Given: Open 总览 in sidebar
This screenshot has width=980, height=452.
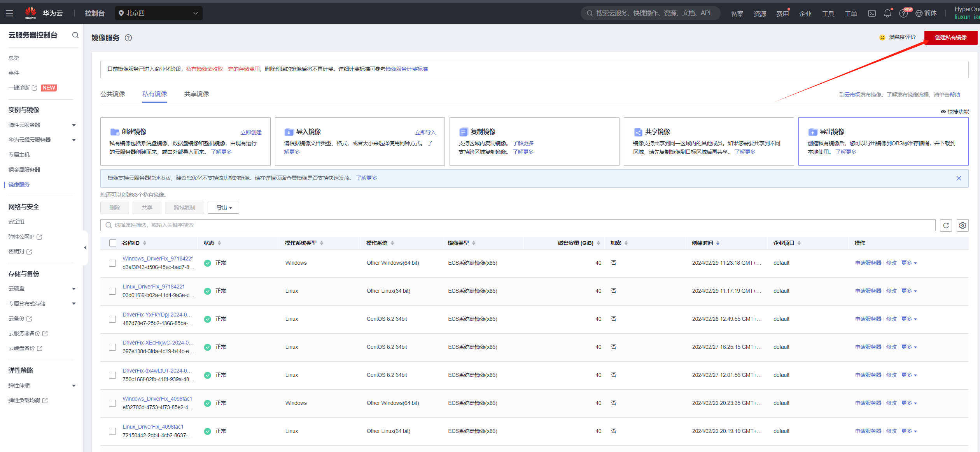Looking at the screenshot, I should tap(14, 58).
